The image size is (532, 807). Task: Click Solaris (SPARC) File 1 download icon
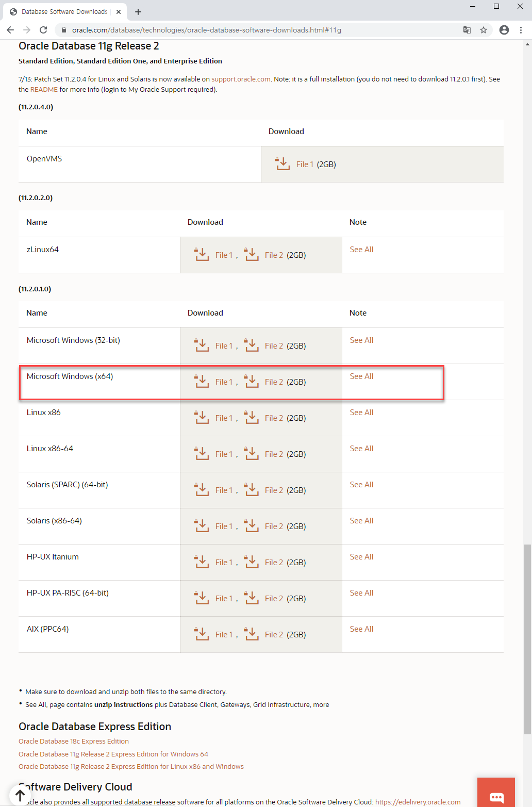click(x=202, y=489)
